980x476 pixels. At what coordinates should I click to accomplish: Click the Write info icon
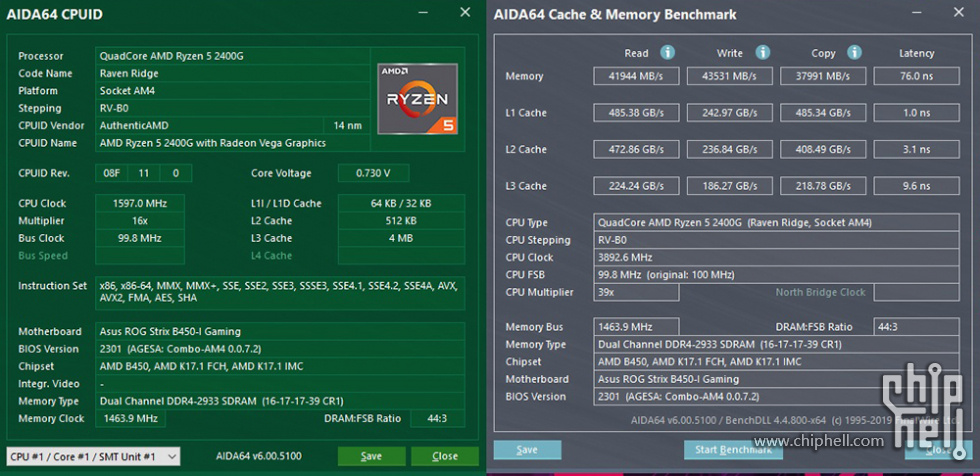tap(762, 52)
